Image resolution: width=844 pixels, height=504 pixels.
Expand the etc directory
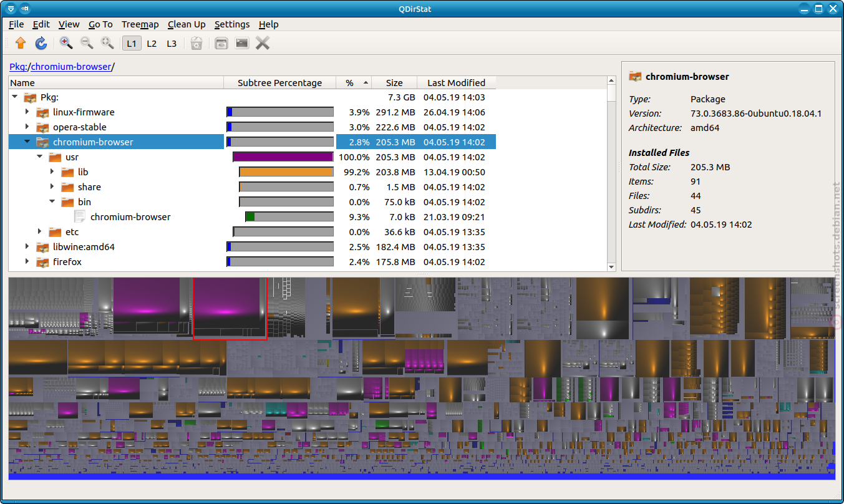click(x=39, y=232)
